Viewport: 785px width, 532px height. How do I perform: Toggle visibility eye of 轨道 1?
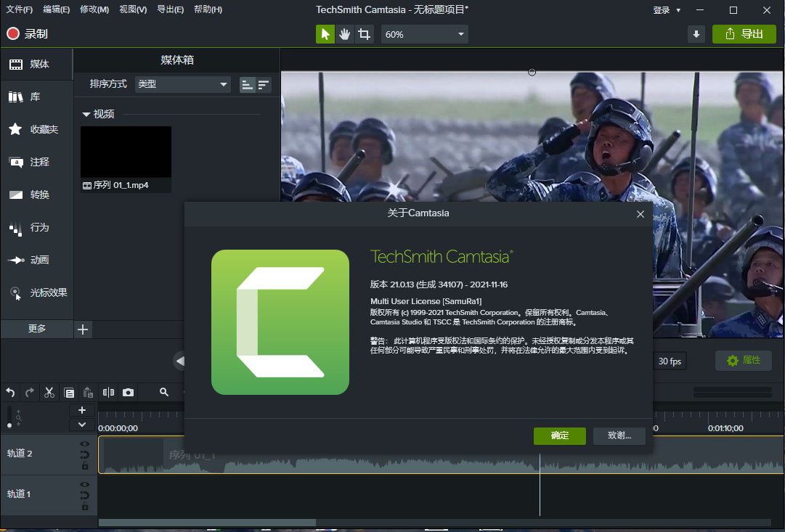tap(85, 484)
